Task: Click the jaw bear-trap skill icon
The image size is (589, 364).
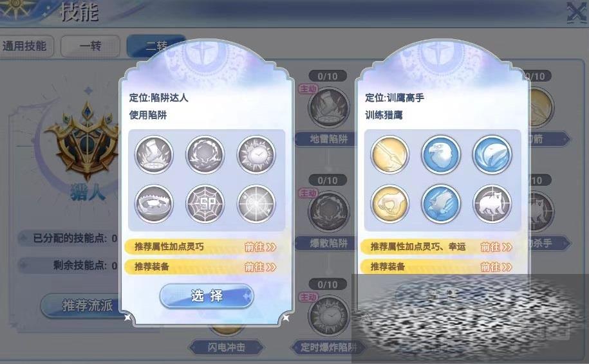Action: (x=154, y=204)
